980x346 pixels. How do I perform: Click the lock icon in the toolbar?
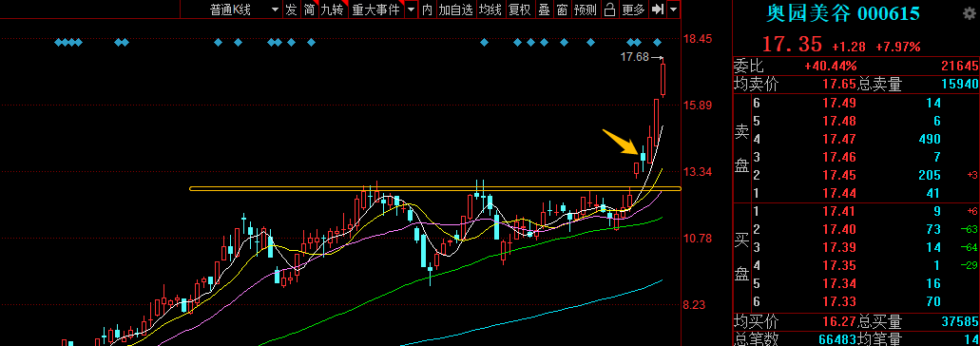tap(609, 10)
